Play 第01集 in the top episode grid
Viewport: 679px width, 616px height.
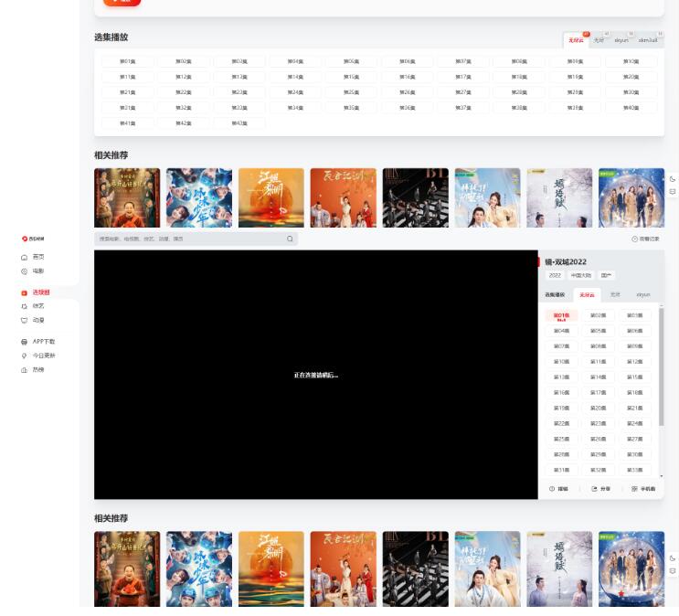[128, 61]
